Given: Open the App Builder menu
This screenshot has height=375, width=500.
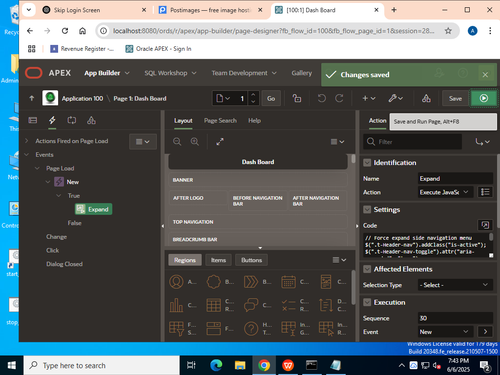Looking at the screenshot, I should click(107, 73).
